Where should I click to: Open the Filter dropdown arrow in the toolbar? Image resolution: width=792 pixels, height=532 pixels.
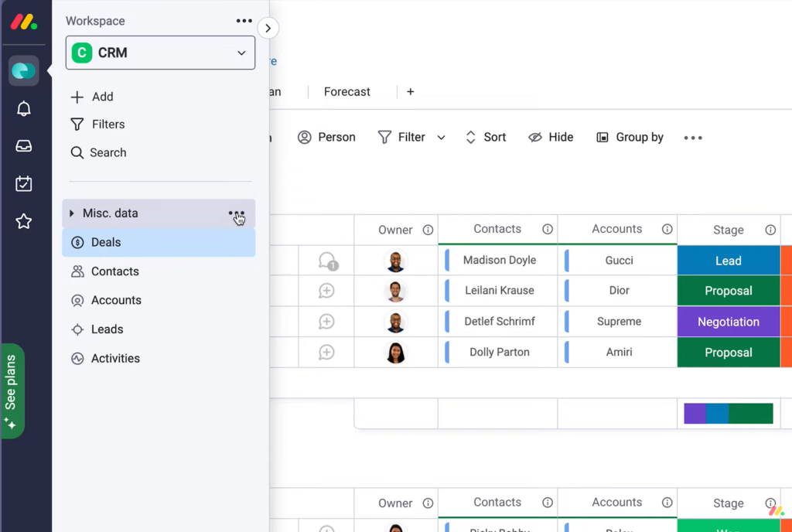point(441,137)
